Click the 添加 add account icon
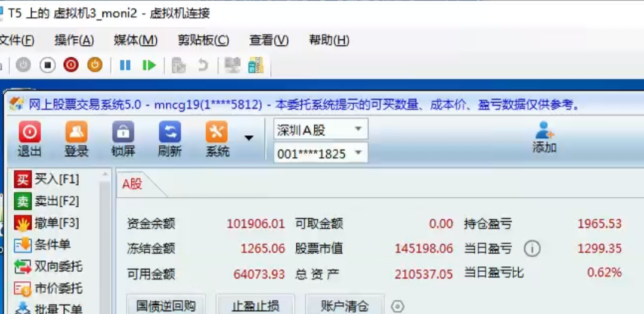The width and height of the screenshot is (644, 314). coord(544,138)
